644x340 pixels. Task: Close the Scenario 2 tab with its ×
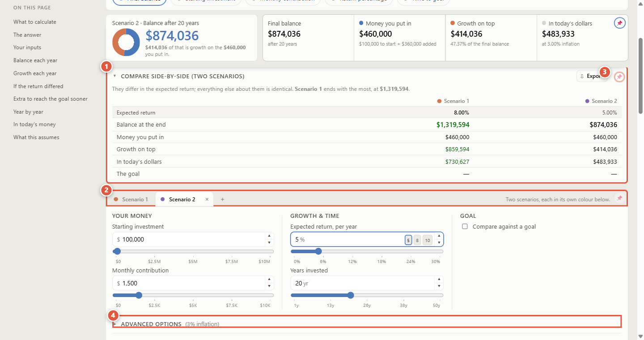pyautogui.click(x=207, y=200)
